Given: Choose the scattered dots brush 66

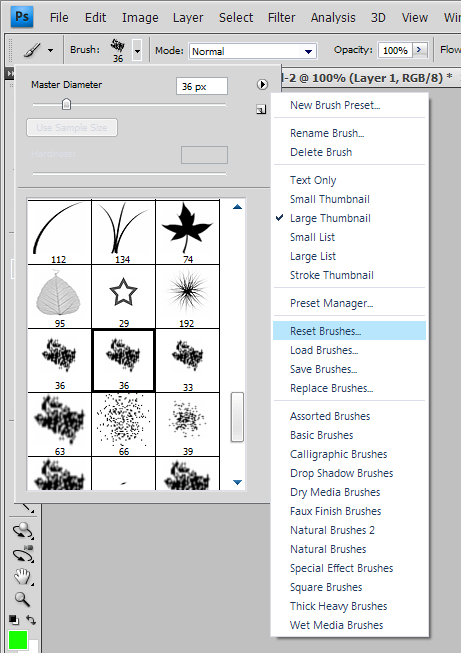Looking at the screenshot, I should click(x=123, y=424).
